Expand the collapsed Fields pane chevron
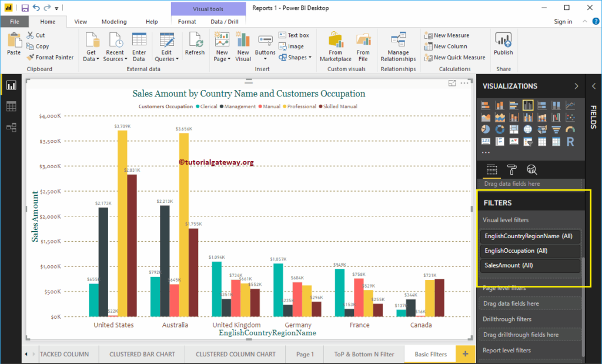This screenshot has height=364, width=602. pos(594,86)
